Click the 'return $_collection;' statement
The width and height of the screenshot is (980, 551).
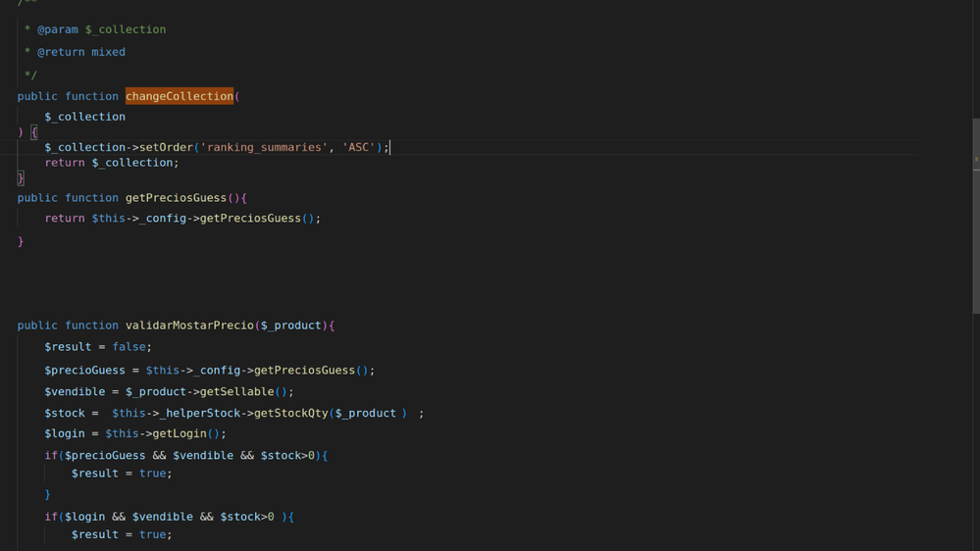pyautogui.click(x=111, y=163)
